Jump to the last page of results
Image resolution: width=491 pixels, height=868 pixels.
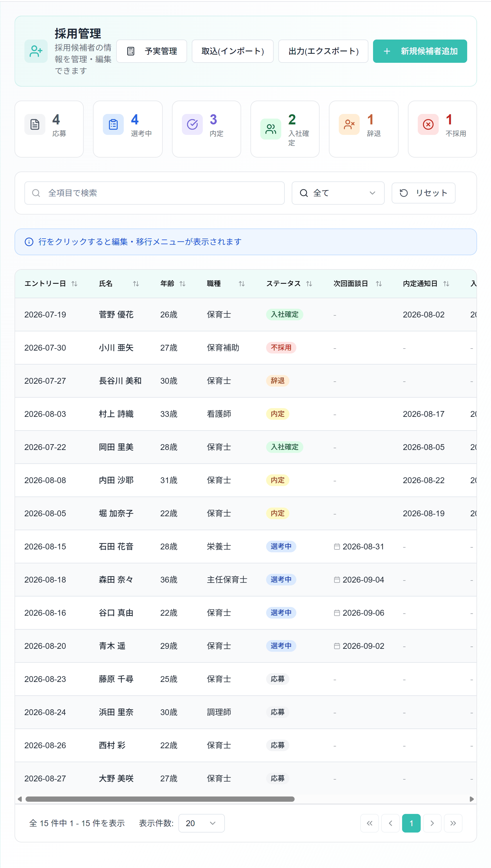point(453,823)
